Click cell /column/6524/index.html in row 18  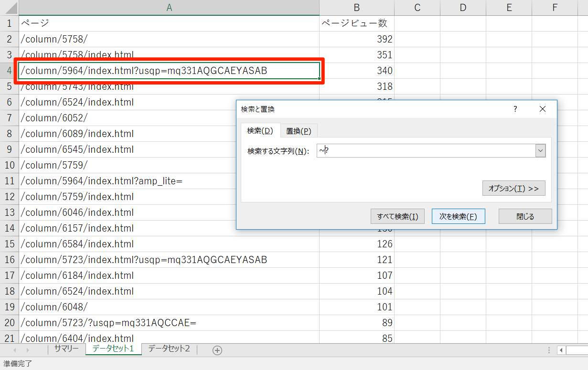[x=169, y=291]
